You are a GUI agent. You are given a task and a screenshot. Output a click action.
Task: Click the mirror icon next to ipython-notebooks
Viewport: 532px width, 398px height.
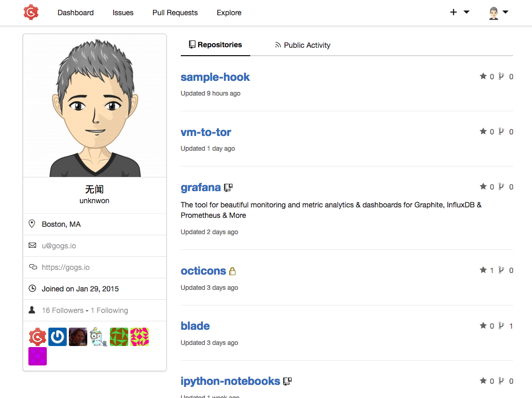coord(288,381)
